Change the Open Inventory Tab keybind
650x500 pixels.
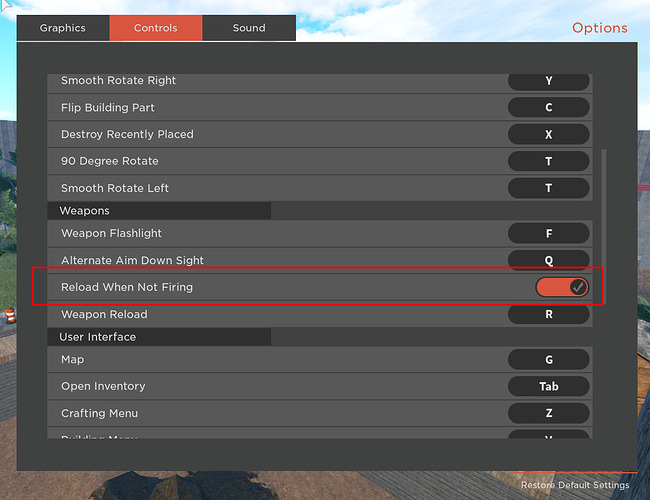[548, 386]
